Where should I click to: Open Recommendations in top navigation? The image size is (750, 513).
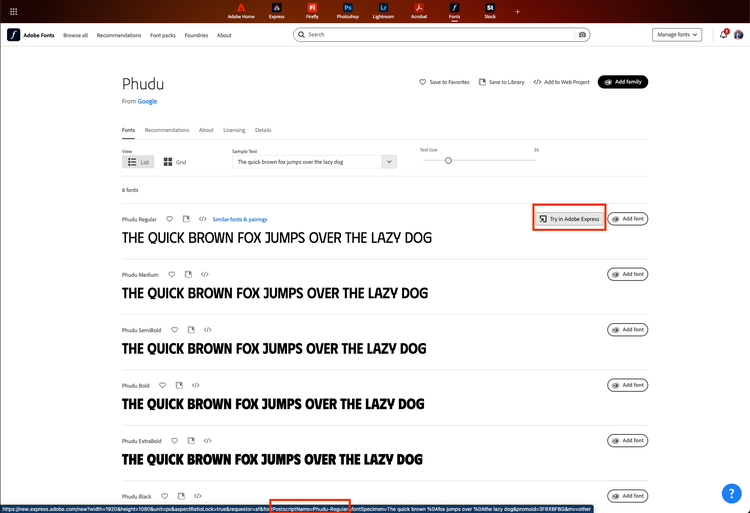coord(119,35)
